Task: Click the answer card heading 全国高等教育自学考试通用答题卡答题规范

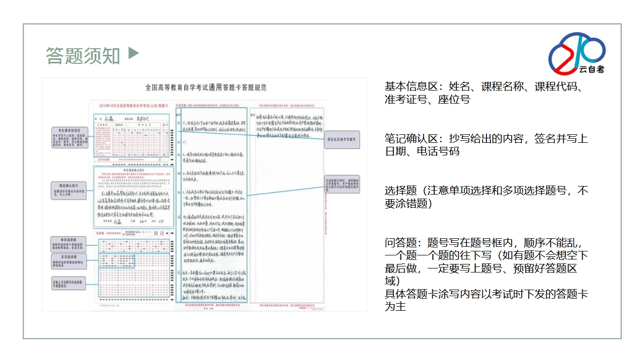Action: tap(205, 87)
